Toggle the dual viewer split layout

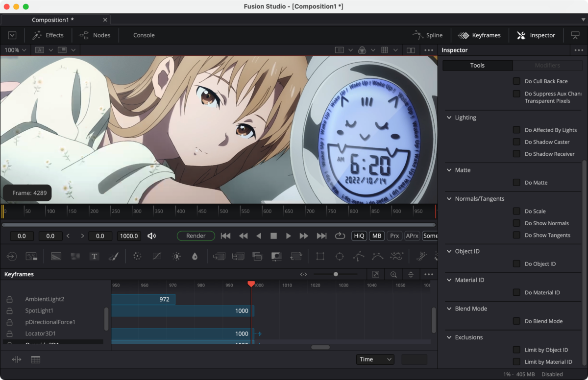411,50
